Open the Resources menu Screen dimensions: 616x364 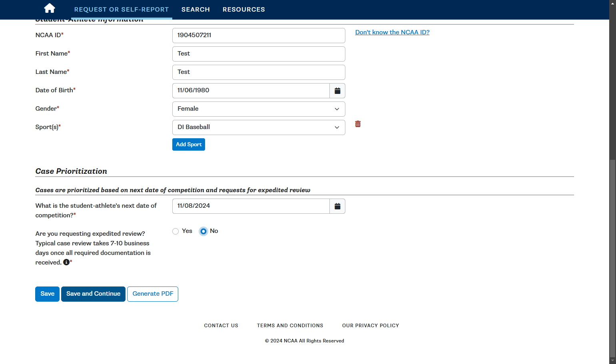tap(244, 10)
